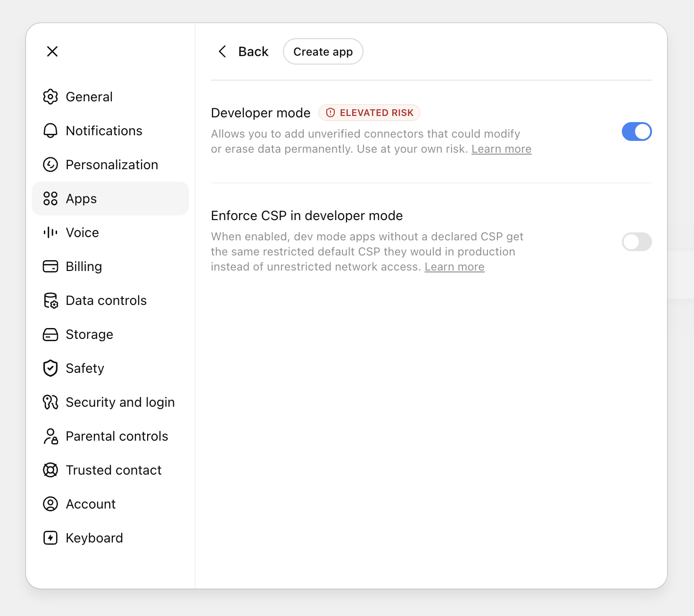
Task: Click the Storage drive icon
Action: [x=50, y=334]
